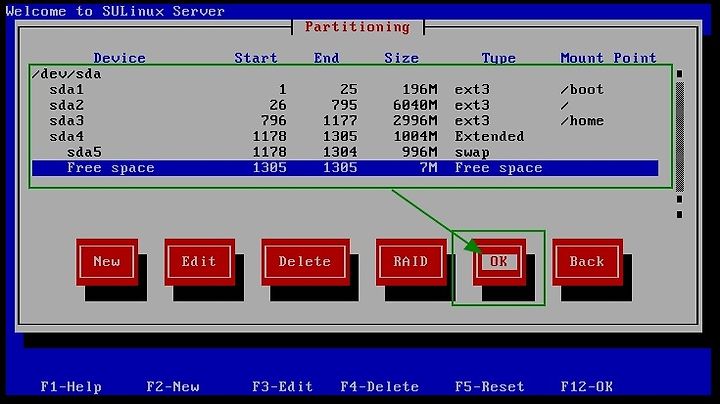Click the end cylinder 795 of sda2
Screen dimensions: 720x404
(x=344, y=105)
